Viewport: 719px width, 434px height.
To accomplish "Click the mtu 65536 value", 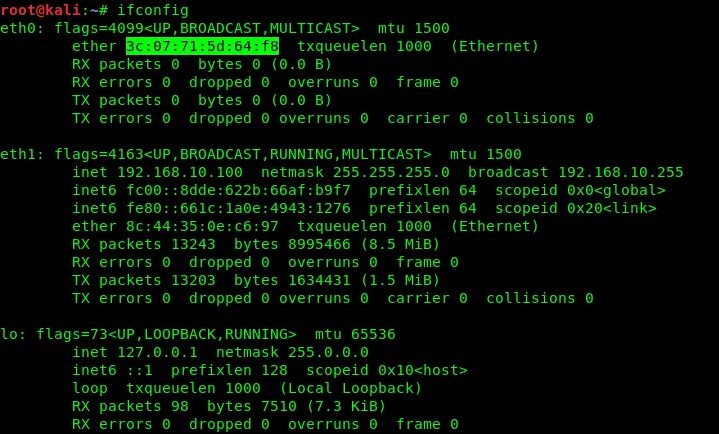I will click(355, 334).
